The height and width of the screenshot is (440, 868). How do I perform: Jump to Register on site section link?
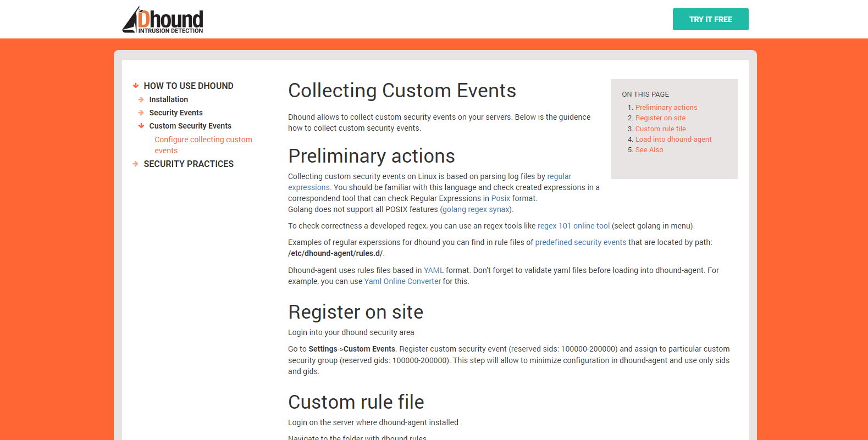point(660,118)
